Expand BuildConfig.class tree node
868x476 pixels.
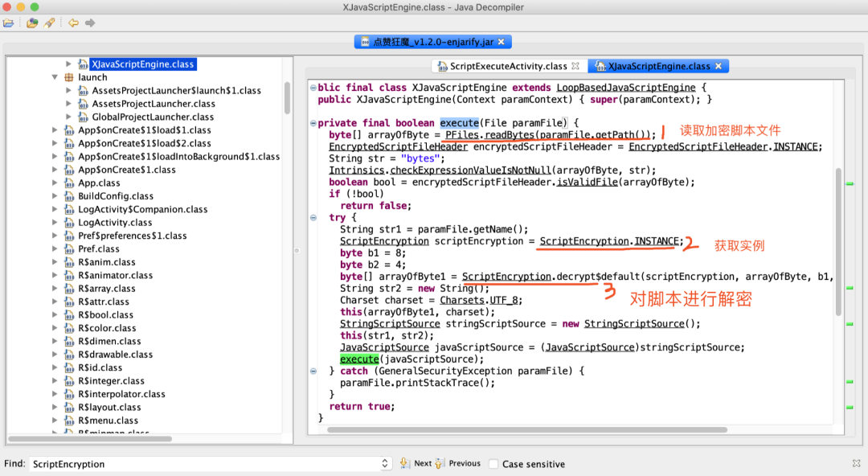click(55, 196)
